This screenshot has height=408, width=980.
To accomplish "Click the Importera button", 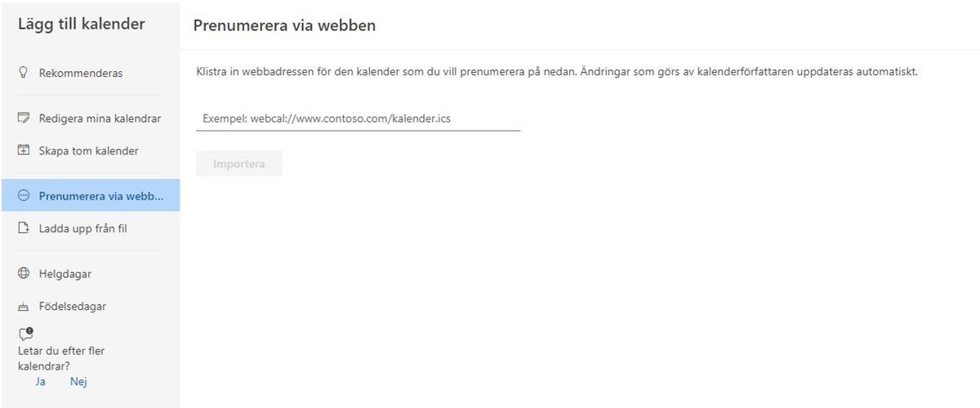I will tap(239, 164).
